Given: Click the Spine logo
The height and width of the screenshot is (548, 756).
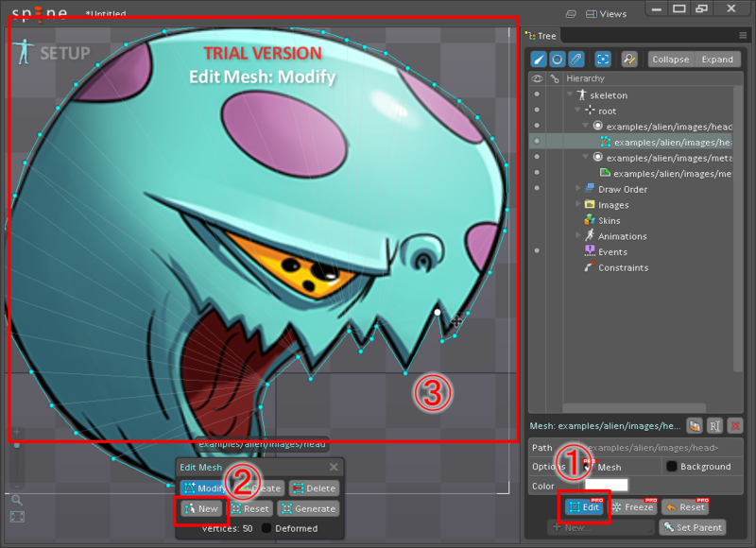Looking at the screenshot, I should pyautogui.click(x=40, y=13).
